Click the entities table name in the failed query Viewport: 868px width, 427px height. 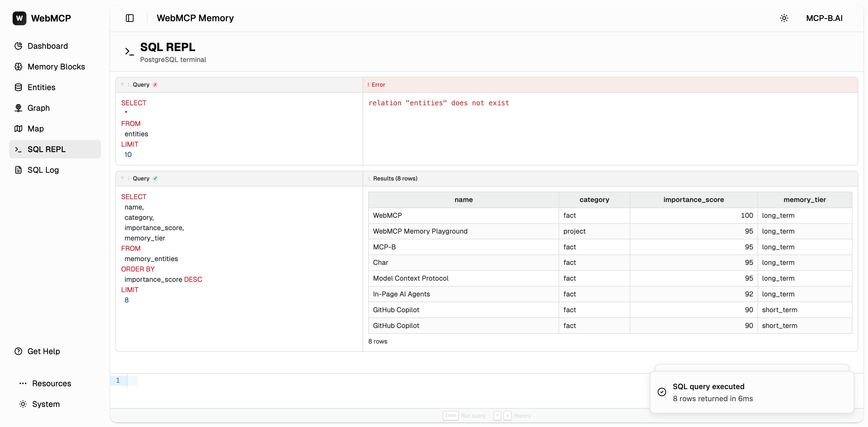(x=136, y=134)
